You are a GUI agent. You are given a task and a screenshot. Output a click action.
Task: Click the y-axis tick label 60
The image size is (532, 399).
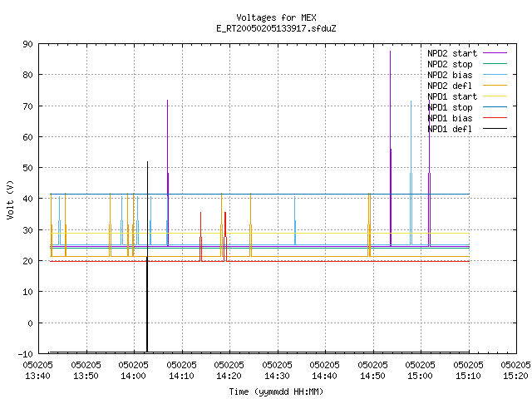(x=27, y=137)
